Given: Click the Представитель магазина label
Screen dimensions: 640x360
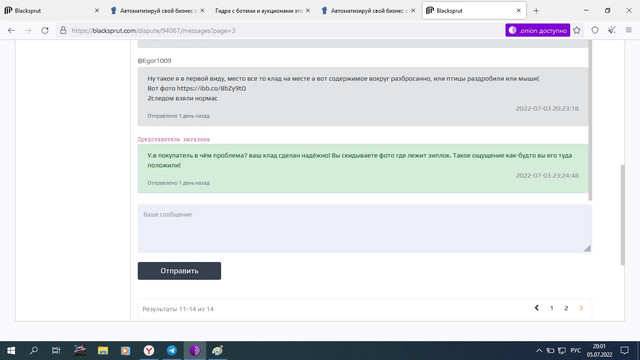Looking at the screenshot, I should [x=173, y=140].
